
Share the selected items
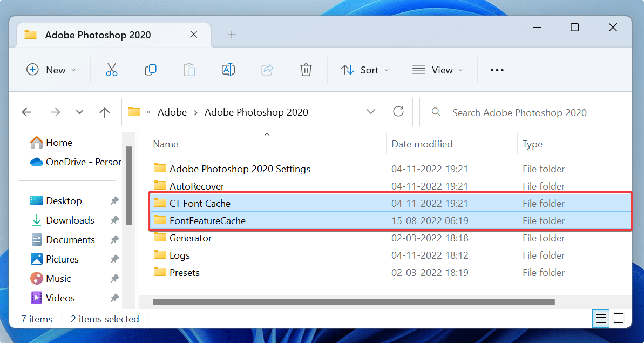click(x=267, y=70)
